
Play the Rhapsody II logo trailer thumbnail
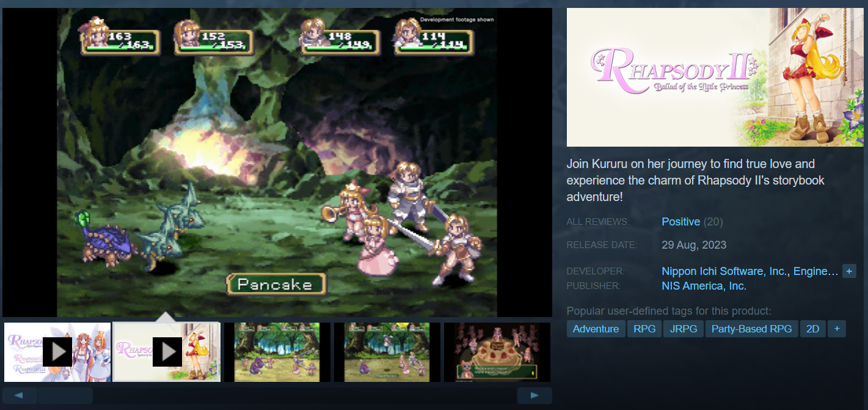pos(166,352)
